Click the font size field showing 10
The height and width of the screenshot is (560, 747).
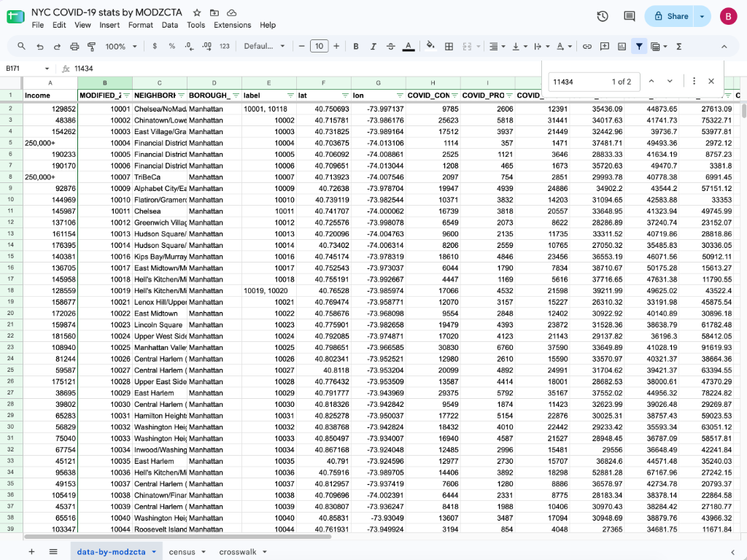tap(320, 46)
